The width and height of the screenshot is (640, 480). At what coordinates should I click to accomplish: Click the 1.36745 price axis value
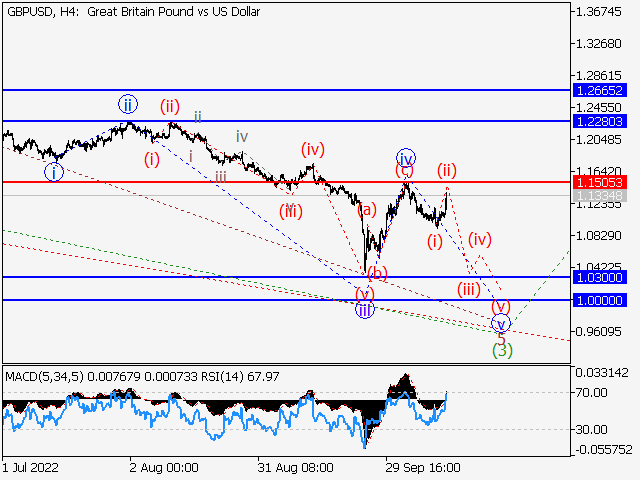pyautogui.click(x=598, y=11)
